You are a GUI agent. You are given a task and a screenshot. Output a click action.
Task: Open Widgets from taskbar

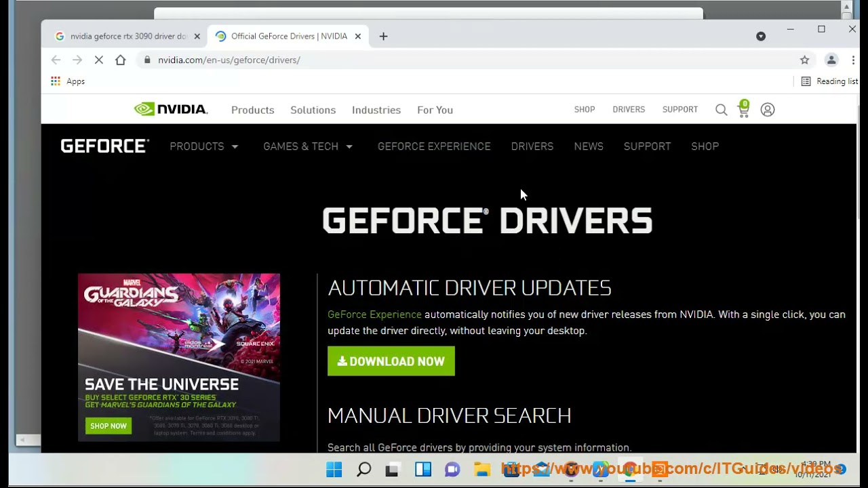(423, 470)
